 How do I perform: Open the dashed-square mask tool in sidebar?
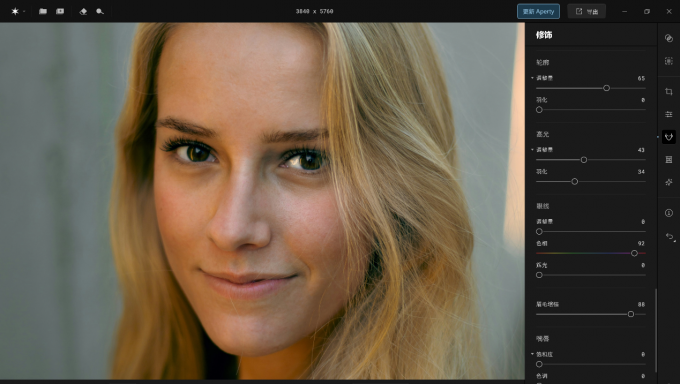669,61
